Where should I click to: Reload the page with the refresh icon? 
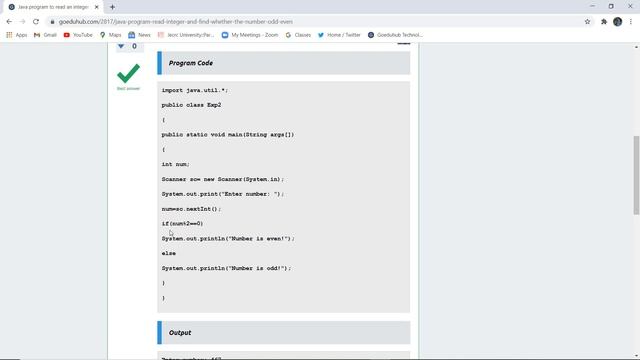coord(36,22)
